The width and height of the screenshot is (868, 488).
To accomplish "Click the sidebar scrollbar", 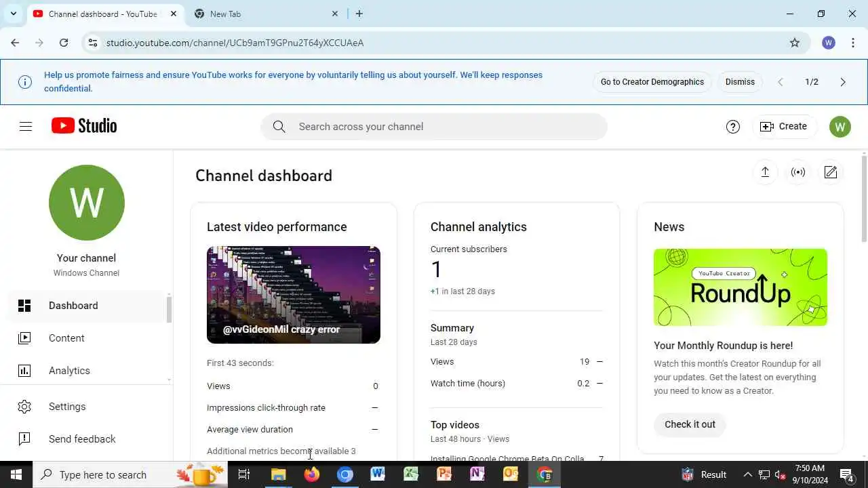I will [x=169, y=310].
